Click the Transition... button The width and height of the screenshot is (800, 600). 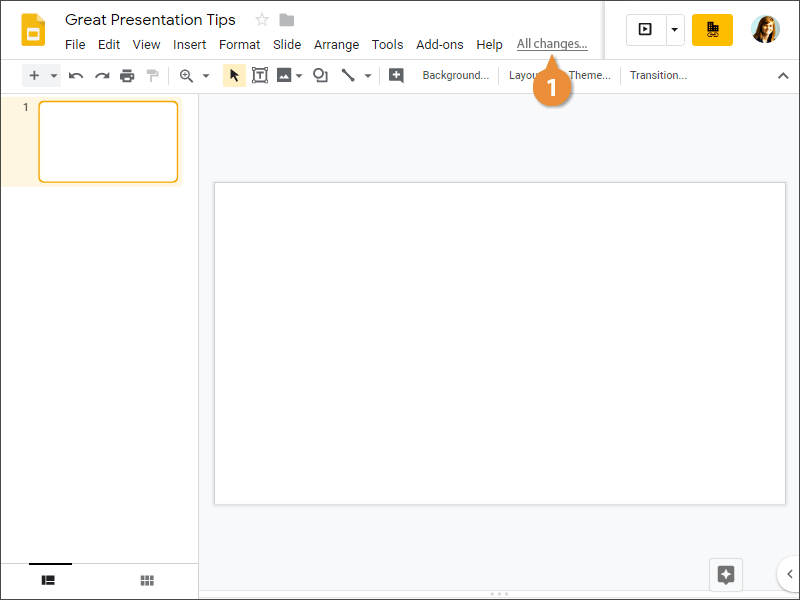(658, 75)
